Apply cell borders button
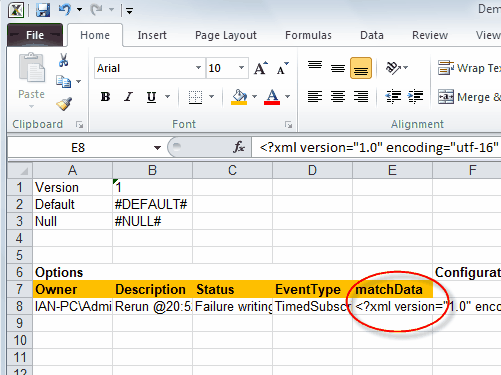The width and height of the screenshot is (501, 375). pyautogui.click(x=195, y=97)
